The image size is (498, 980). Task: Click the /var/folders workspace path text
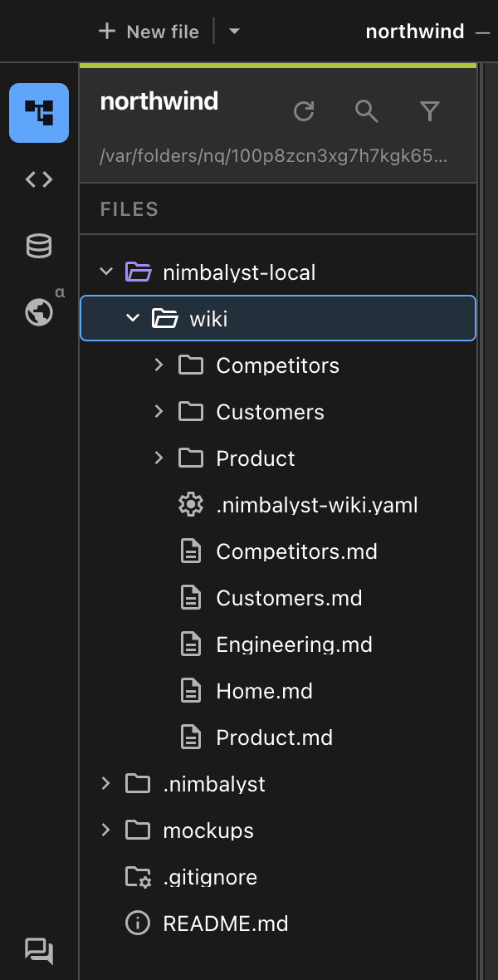pyautogui.click(x=274, y=155)
